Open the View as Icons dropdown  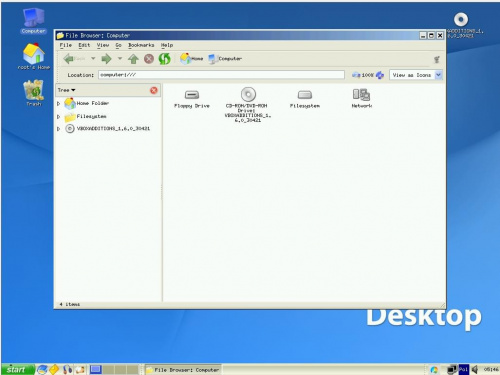click(x=416, y=75)
